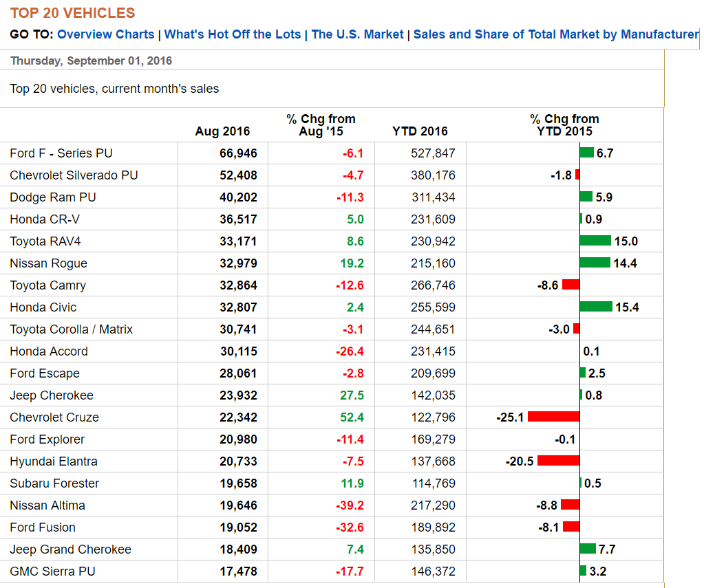704x588 pixels.
Task: Click the Ford Explorer row name
Action: pyautogui.click(x=47, y=439)
